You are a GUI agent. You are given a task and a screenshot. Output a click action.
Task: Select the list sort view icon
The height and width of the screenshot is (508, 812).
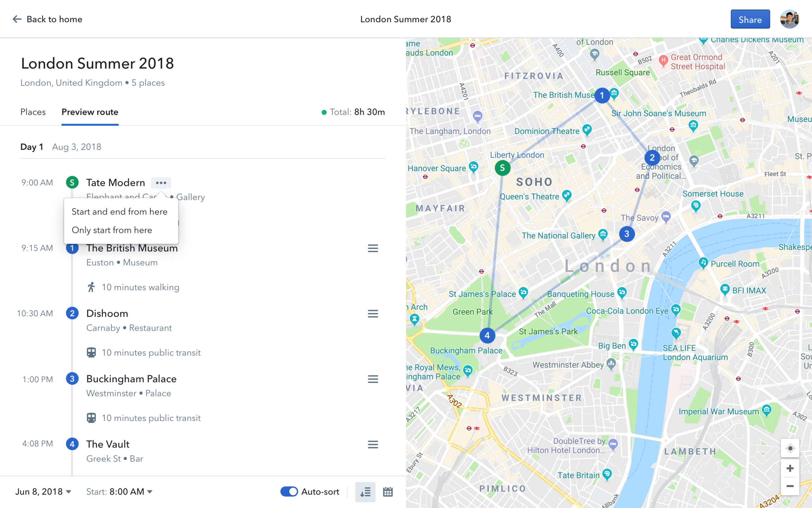pos(365,492)
